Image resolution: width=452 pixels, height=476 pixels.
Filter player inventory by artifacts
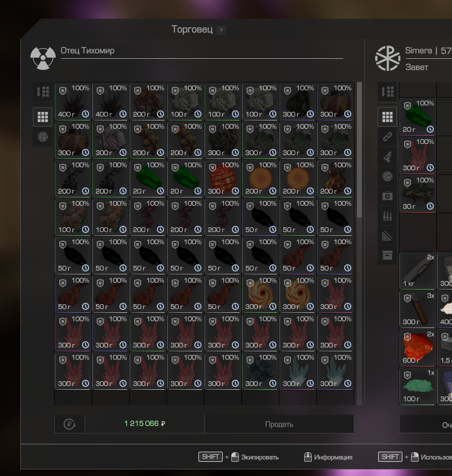(387, 176)
